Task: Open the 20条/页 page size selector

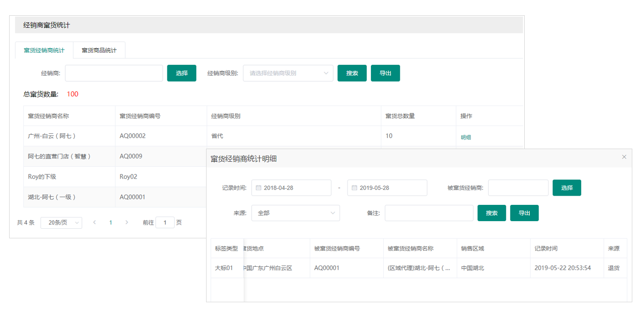Action: coord(61,223)
